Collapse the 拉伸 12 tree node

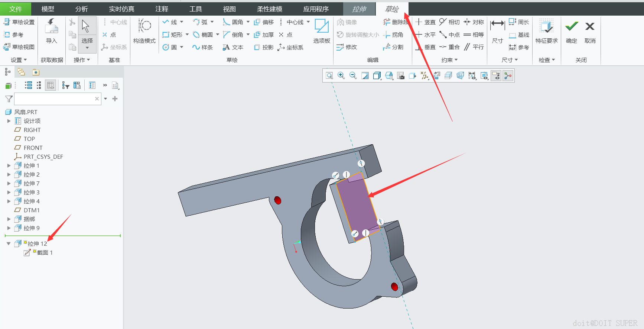pos(9,244)
